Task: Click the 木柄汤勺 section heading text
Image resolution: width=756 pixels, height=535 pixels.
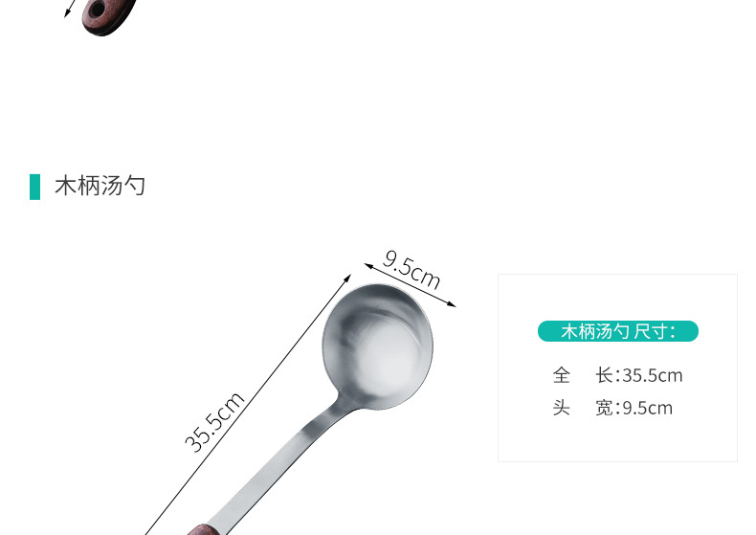Action: (x=100, y=186)
